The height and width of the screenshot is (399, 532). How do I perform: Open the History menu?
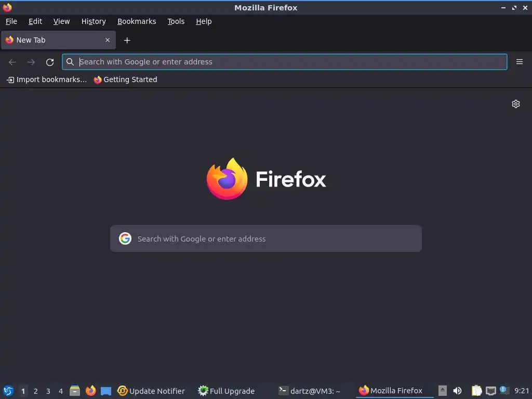pos(94,21)
